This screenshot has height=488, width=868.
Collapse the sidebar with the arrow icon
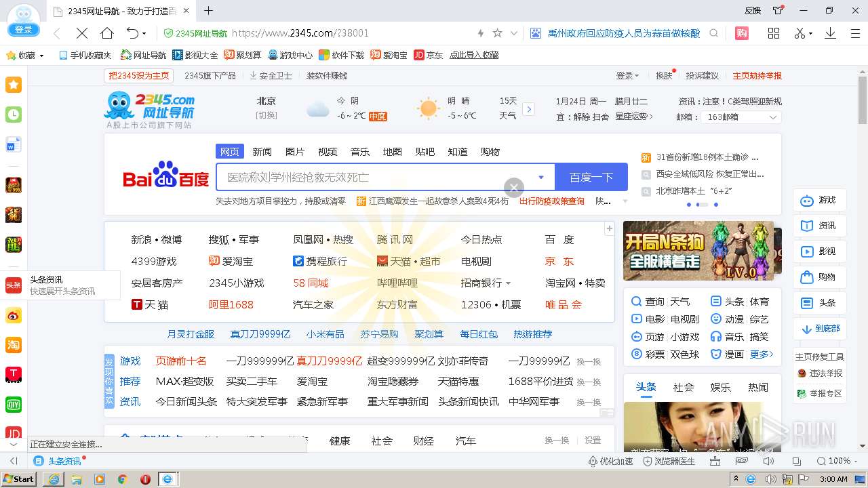tap(14, 461)
